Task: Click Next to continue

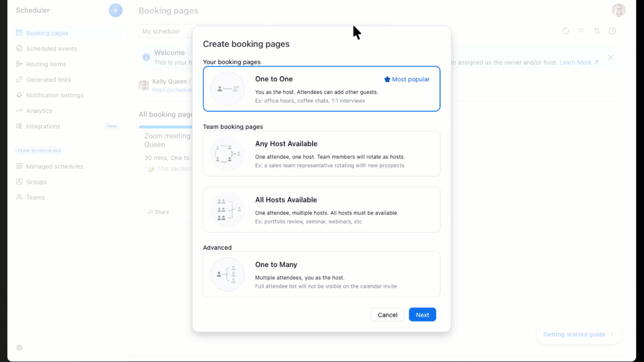Action: click(422, 315)
